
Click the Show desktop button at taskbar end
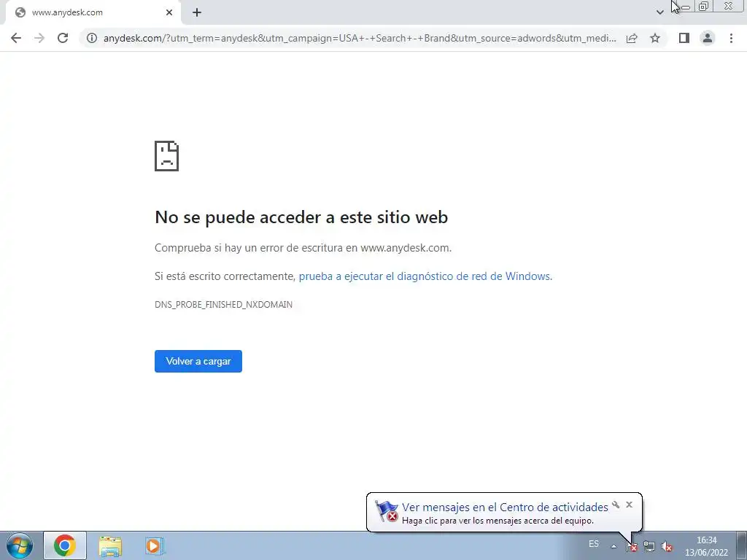pyautogui.click(x=741, y=545)
